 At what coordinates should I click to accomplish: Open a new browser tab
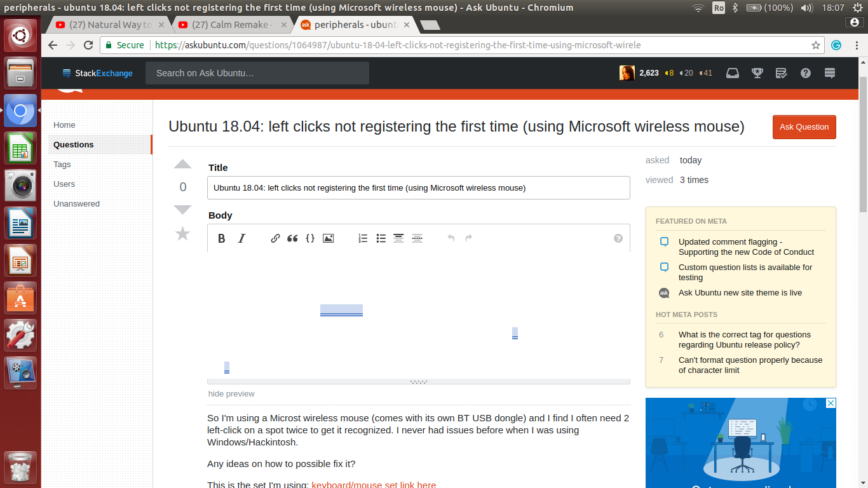click(430, 25)
